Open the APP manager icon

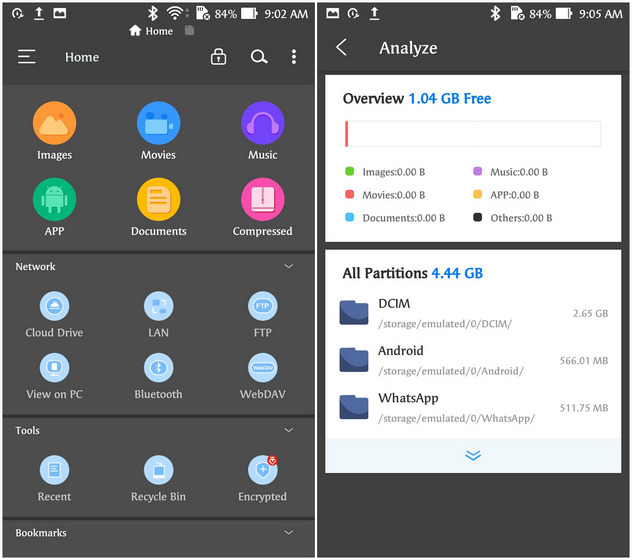click(x=54, y=200)
